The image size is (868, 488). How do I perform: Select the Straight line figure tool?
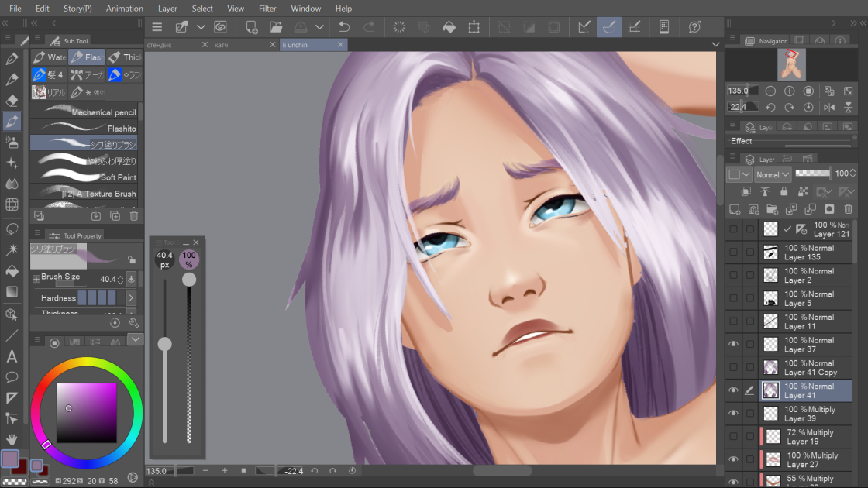click(x=12, y=336)
